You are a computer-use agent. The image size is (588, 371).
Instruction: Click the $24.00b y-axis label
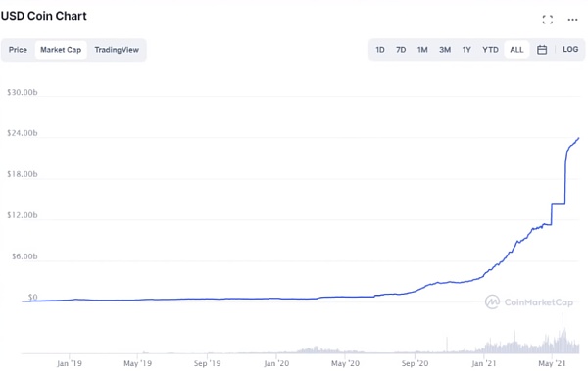[23, 133]
